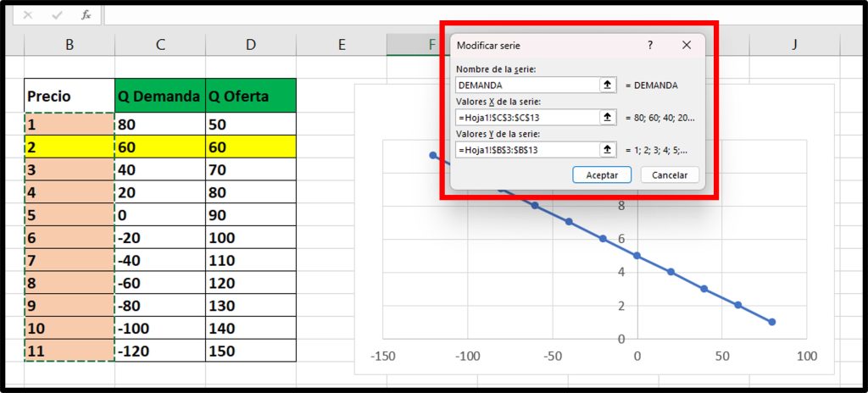
Task: Click the Cancelar button
Action: point(670,175)
